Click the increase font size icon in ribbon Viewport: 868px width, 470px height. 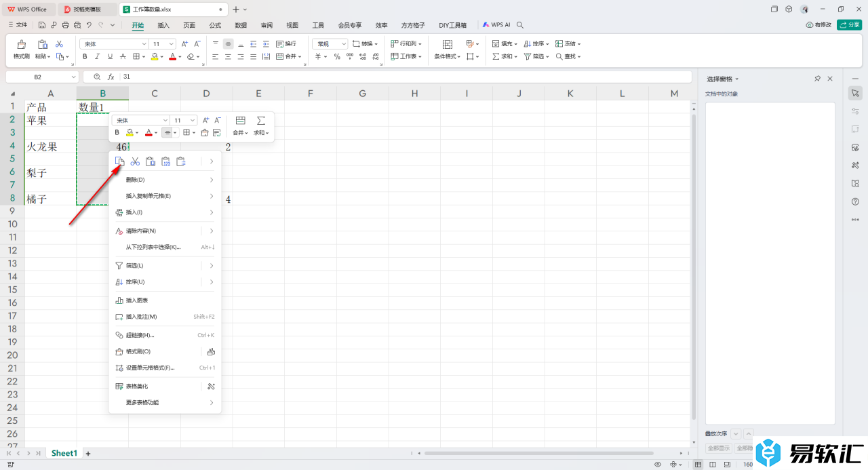tap(184, 44)
